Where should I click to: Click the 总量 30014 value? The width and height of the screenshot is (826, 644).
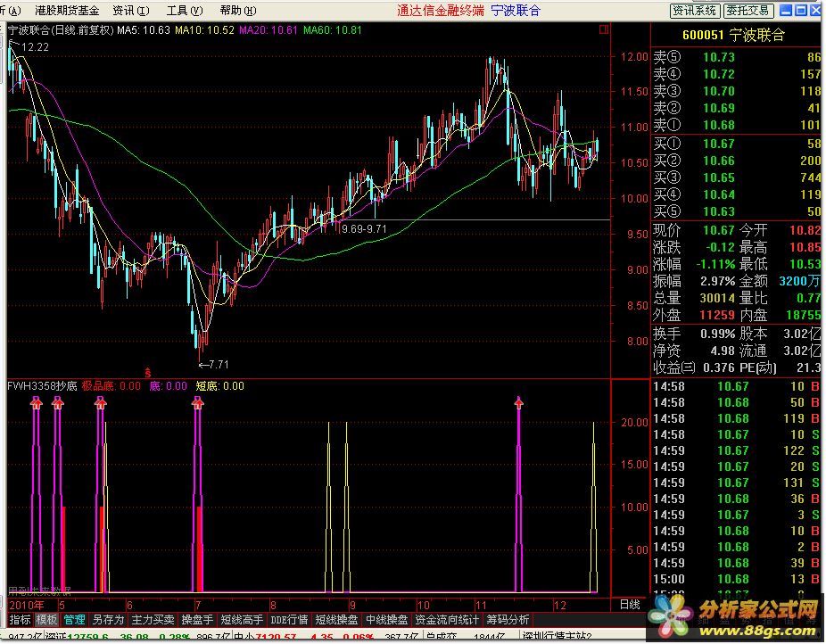point(717,298)
